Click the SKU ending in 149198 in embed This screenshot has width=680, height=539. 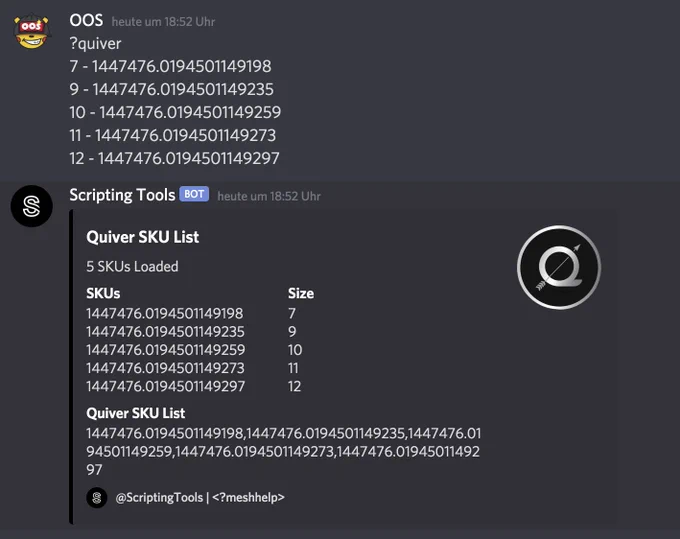165,313
